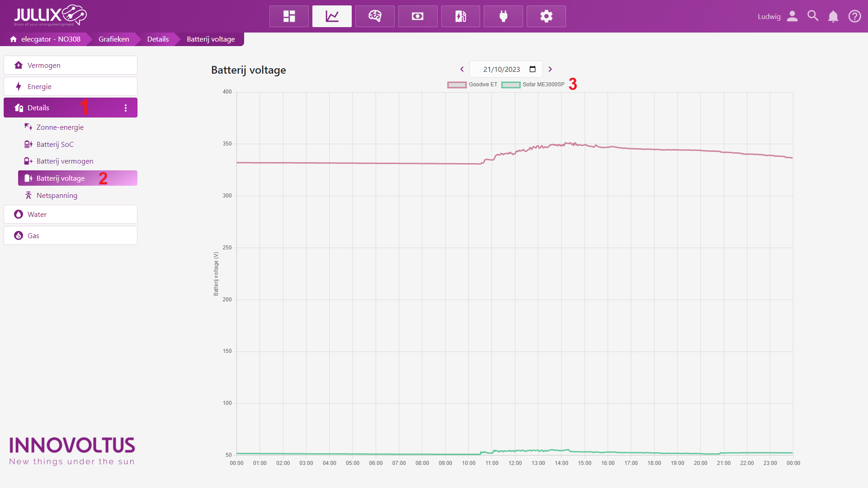Select Batterij SoC in the sidebar
This screenshot has width=868, height=488.
click(x=55, y=144)
